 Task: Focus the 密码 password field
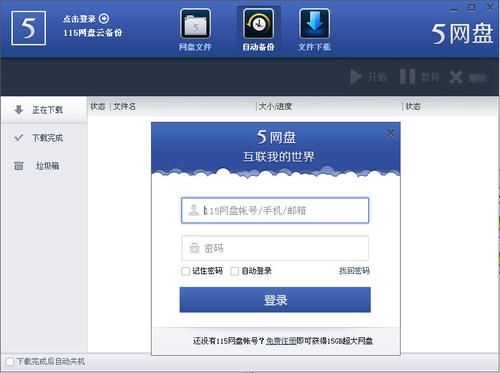pos(275,248)
